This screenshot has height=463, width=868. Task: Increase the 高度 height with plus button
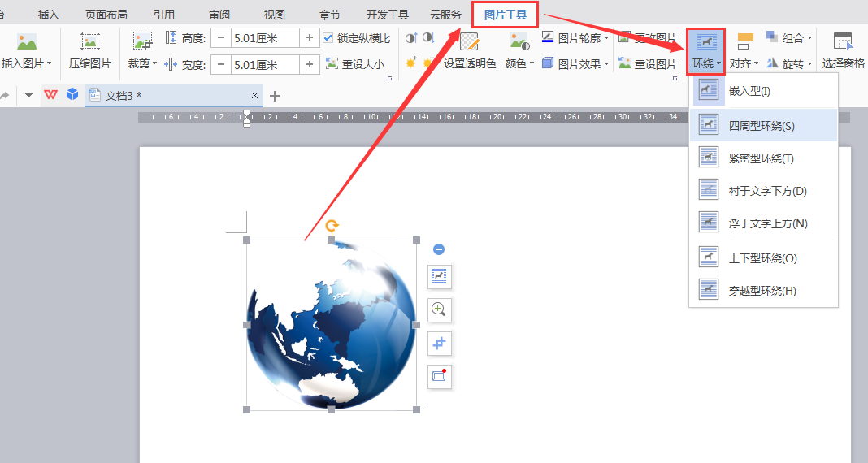(x=309, y=38)
